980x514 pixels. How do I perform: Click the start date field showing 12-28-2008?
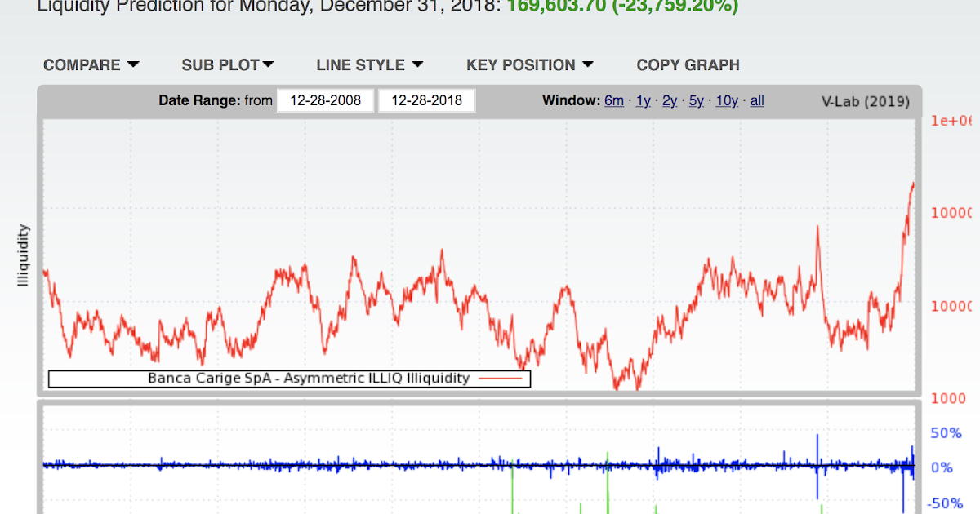[x=325, y=100]
